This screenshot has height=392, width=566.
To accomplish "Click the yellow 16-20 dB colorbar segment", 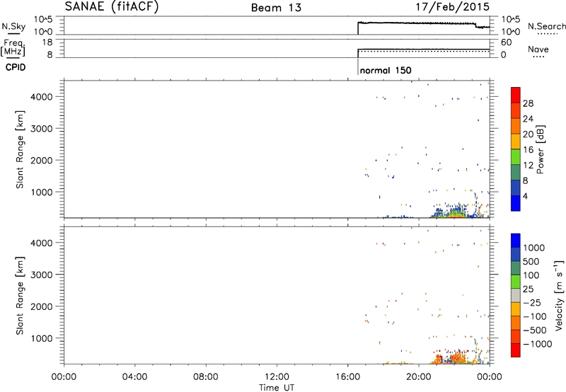I will 516,141.
